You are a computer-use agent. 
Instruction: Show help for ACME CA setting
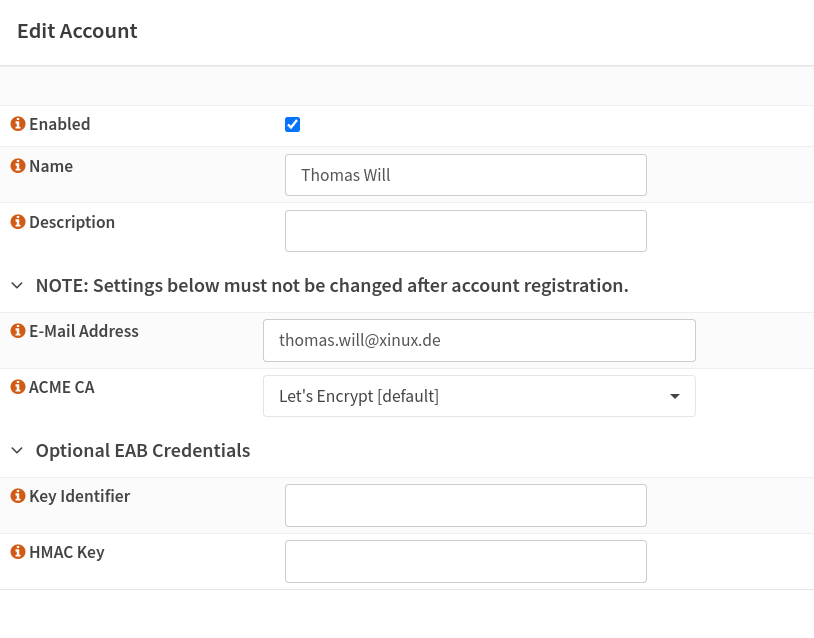(17, 387)
